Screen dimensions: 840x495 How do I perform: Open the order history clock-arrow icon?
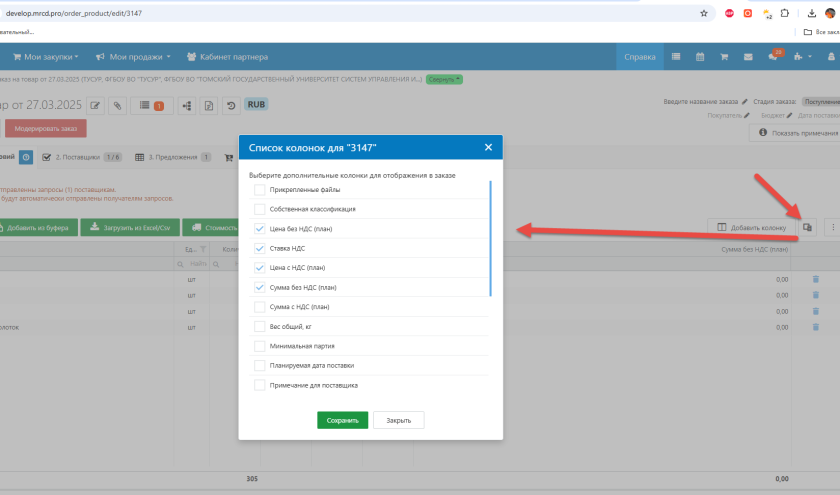(x=231, y=106)
